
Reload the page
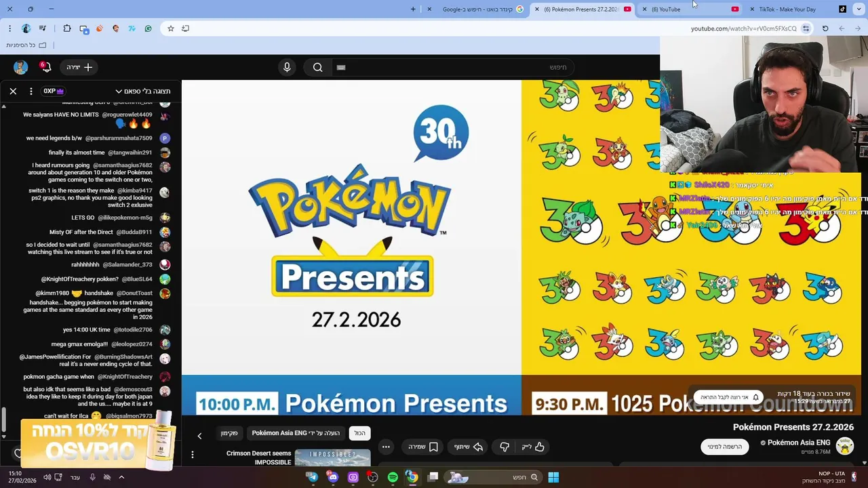coord(825,28)
